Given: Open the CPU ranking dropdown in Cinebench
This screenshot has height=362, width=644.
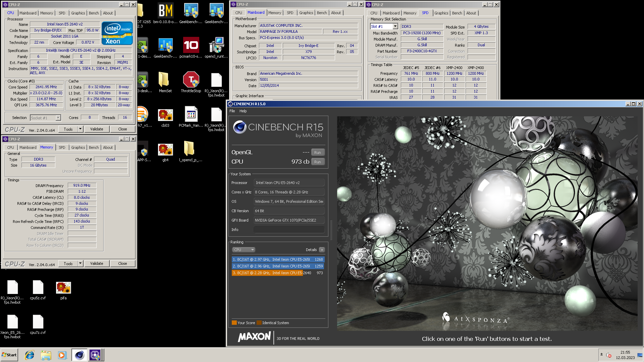Looking at the screenshot, I should (244, 250).
